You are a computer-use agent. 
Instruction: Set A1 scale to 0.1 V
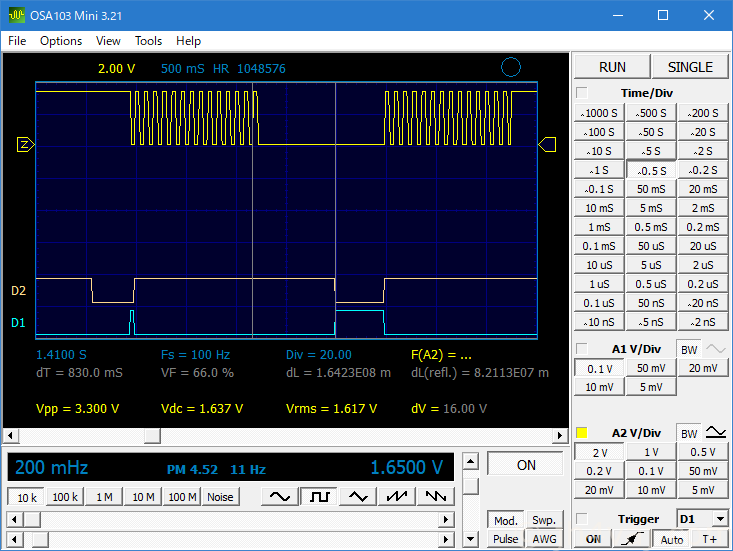[x=599, y=368]
